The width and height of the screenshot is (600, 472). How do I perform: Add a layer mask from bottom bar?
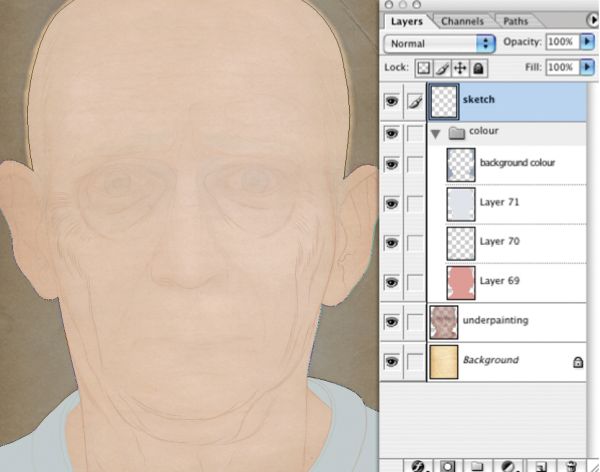[447, 466]
